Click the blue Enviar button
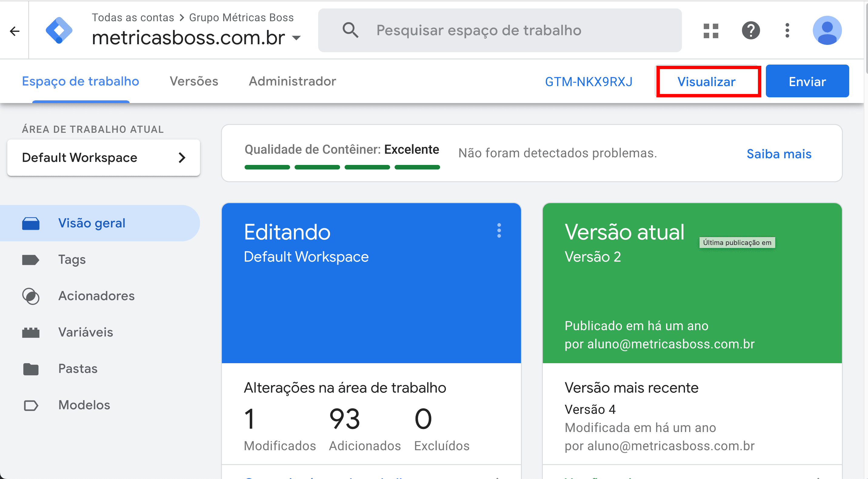868x479 pixels. [x=807, y=81]
